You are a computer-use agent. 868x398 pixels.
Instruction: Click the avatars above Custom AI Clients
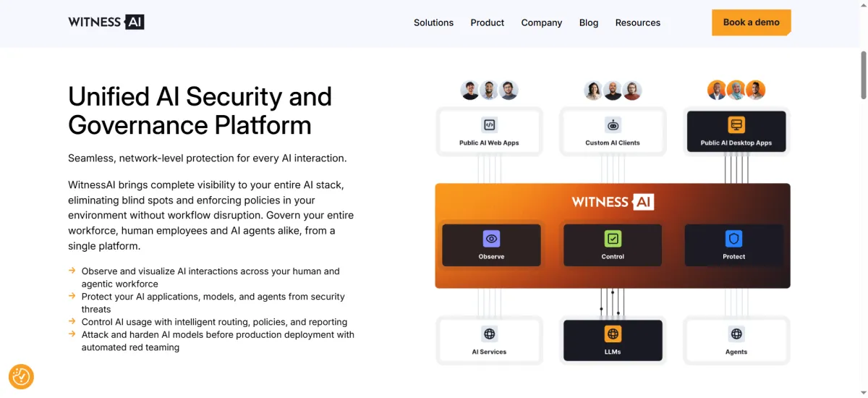coord(613,90)
